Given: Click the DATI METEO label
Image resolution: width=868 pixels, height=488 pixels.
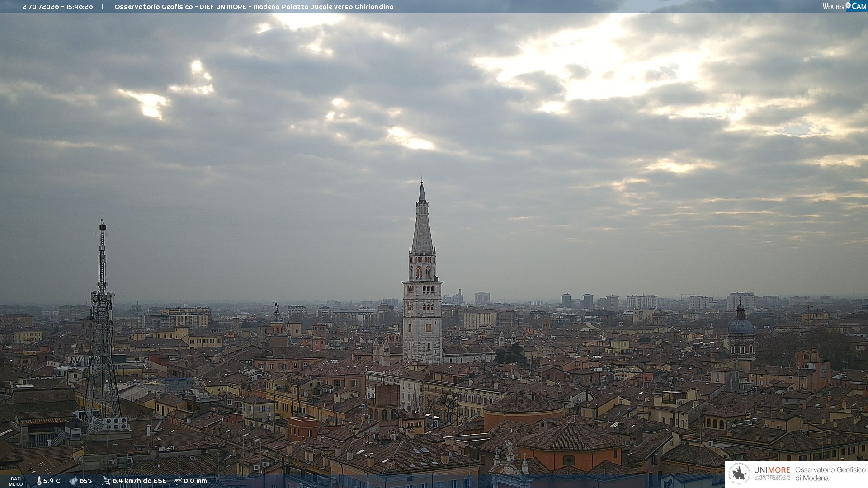Looking at the screenshot, I should click(x=16, y=481).
